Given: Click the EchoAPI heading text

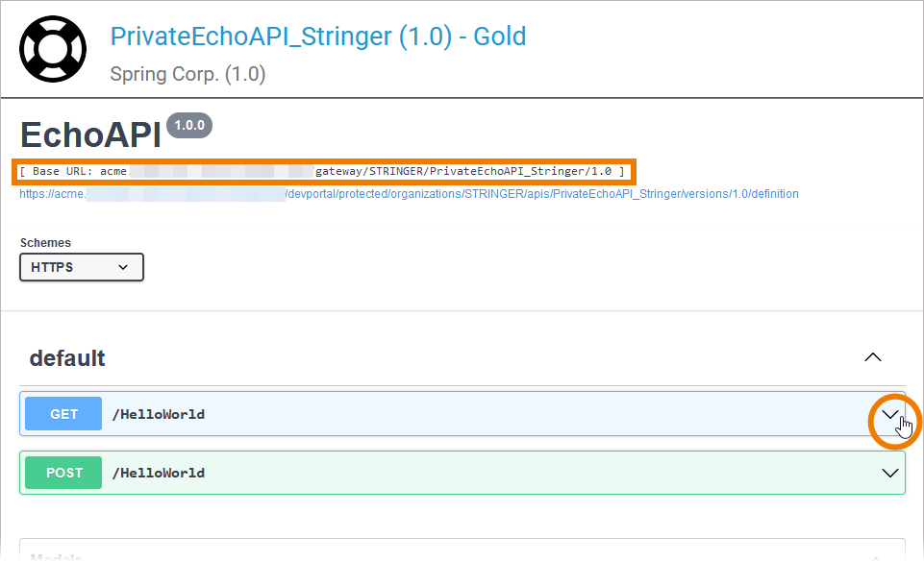Looking at the screenshot, I should click(x=90, y=135).
